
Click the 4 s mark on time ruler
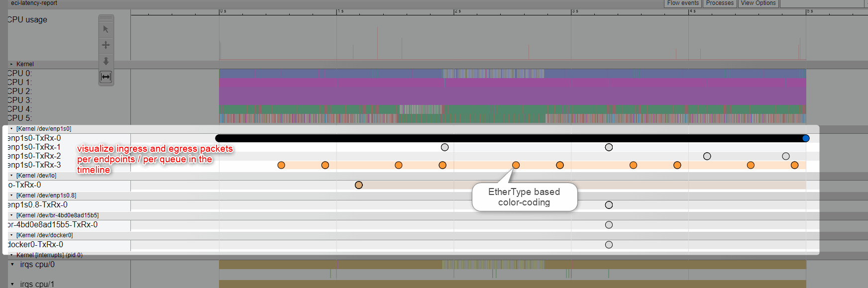tap(693, 11)
